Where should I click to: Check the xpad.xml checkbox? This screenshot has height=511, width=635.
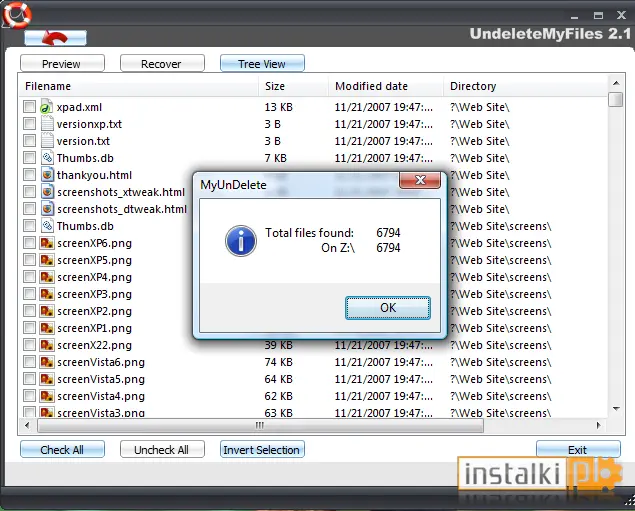[x=29, y=107]
